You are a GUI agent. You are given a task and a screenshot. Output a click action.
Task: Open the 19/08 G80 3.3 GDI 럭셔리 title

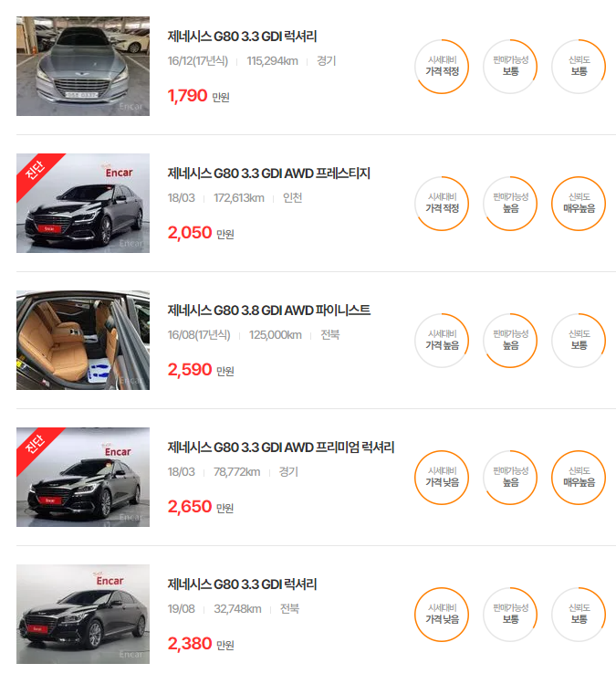(x=242, y=584)
